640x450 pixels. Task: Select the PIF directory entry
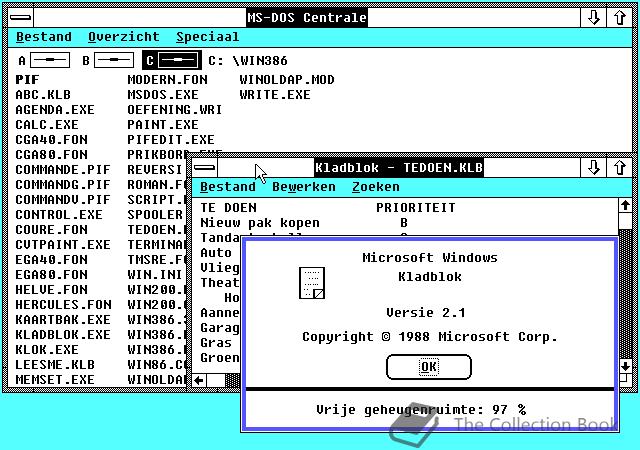(x=27, y=80)
